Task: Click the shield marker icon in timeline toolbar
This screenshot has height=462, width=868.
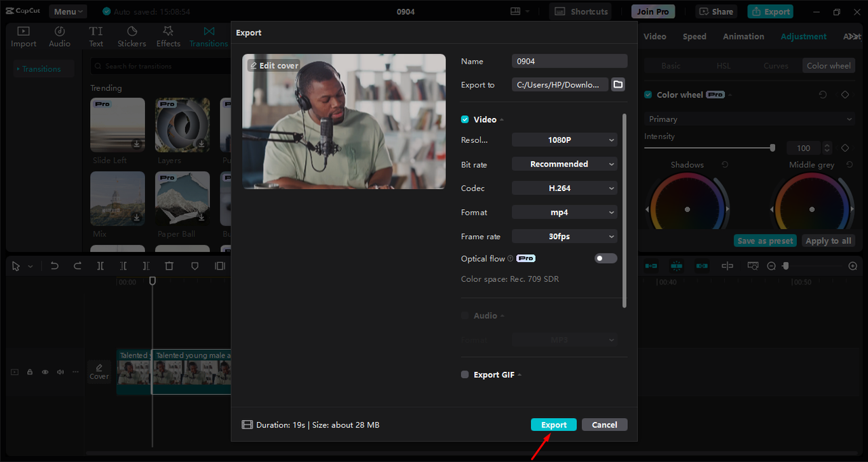Action: (x=195, y=266)
